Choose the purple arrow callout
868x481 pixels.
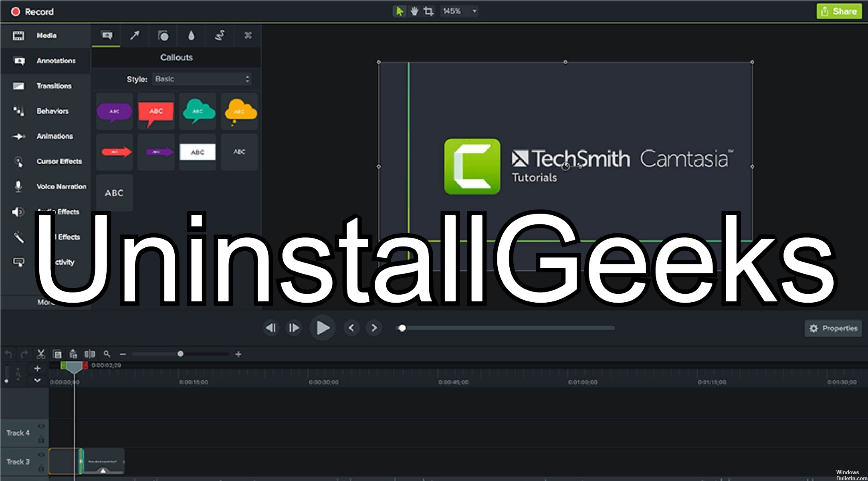156,152
